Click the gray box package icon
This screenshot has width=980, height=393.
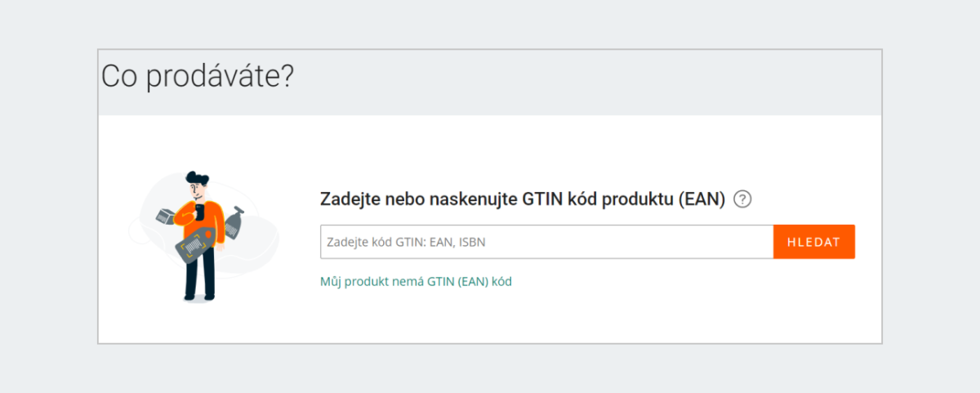(x=167, y=216)
